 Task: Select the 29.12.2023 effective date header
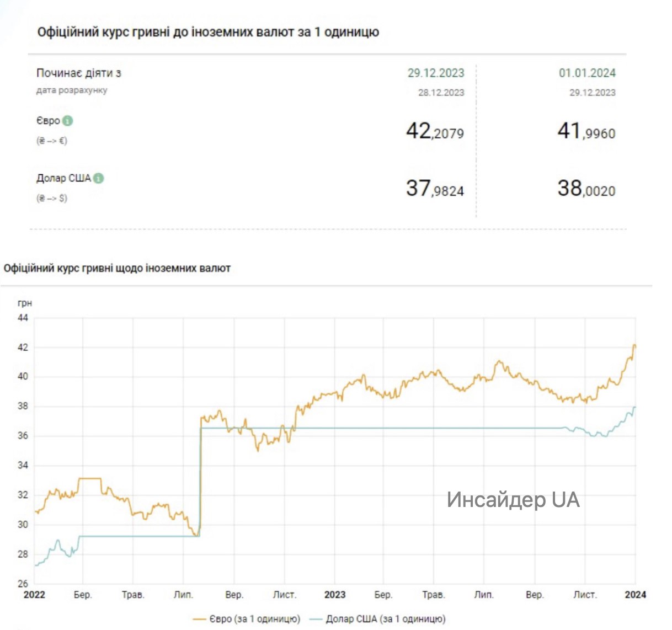click(x=435, y=73)
